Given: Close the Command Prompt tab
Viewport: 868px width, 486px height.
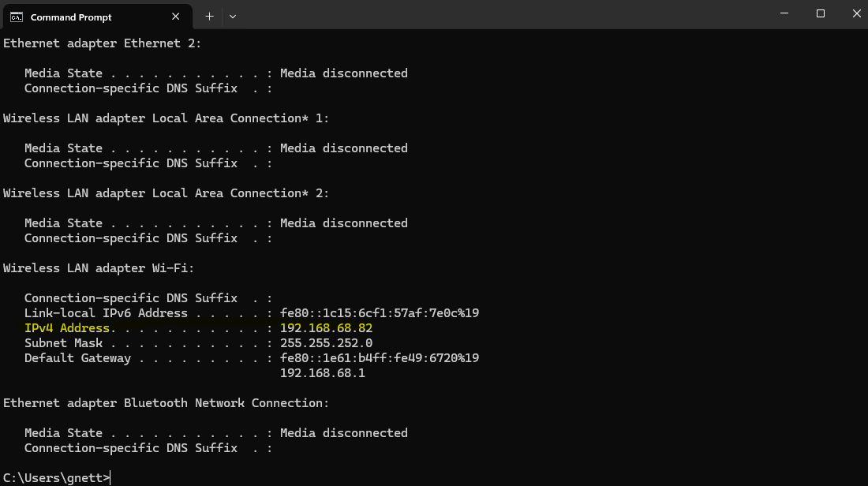Looking at the screenshot, I should click(x=175, y=17).
